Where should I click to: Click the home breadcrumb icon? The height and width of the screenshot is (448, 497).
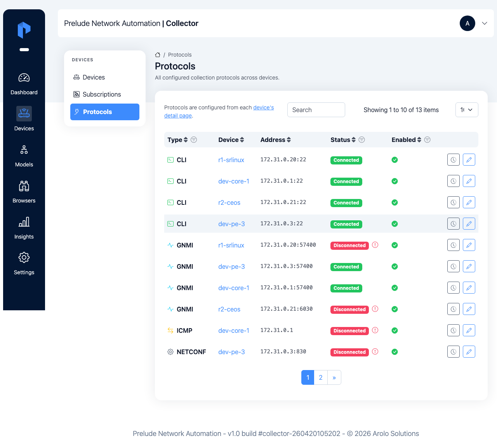point(158,55)
